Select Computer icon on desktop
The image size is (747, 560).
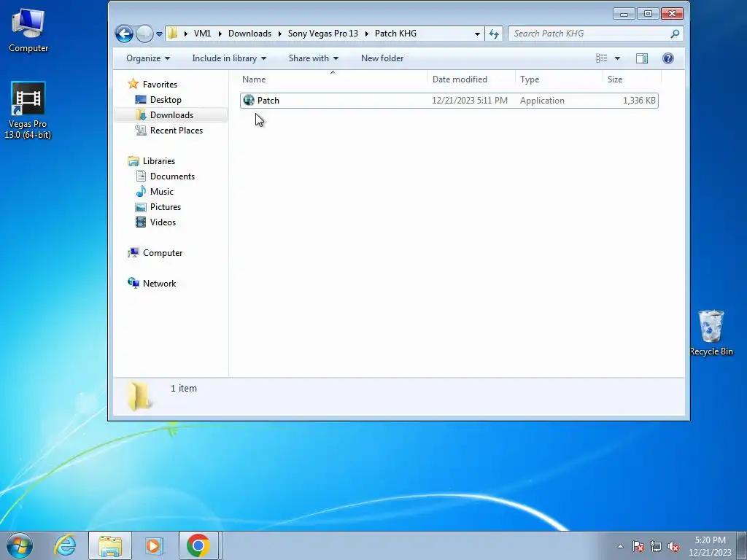click(x=28, y=31)
